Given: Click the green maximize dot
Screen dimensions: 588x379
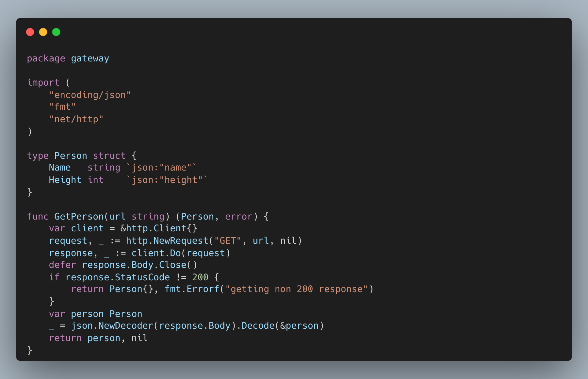Looking at the screenshot, I should click(x=56, y=32).
